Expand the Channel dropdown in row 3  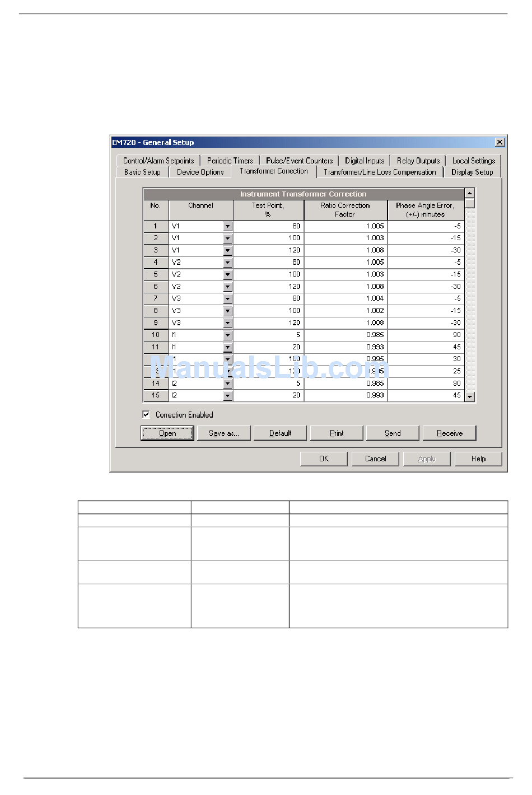pyautogui.click(x=227, y=250)
